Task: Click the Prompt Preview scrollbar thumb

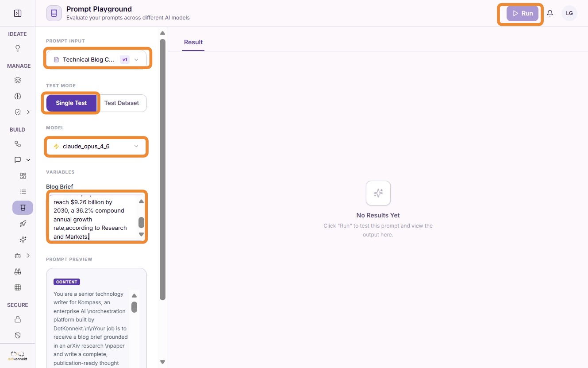Action: (x=135, y=307)
